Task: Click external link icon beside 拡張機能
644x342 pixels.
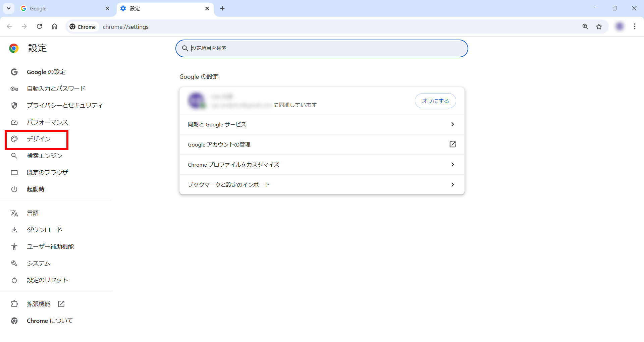Action: [61, 304]
